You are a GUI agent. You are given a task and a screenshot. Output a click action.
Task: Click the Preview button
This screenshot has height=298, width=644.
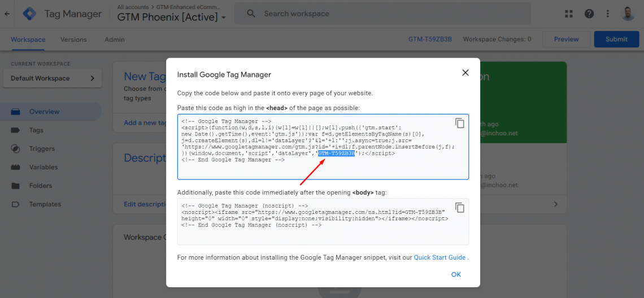(566, 40)
